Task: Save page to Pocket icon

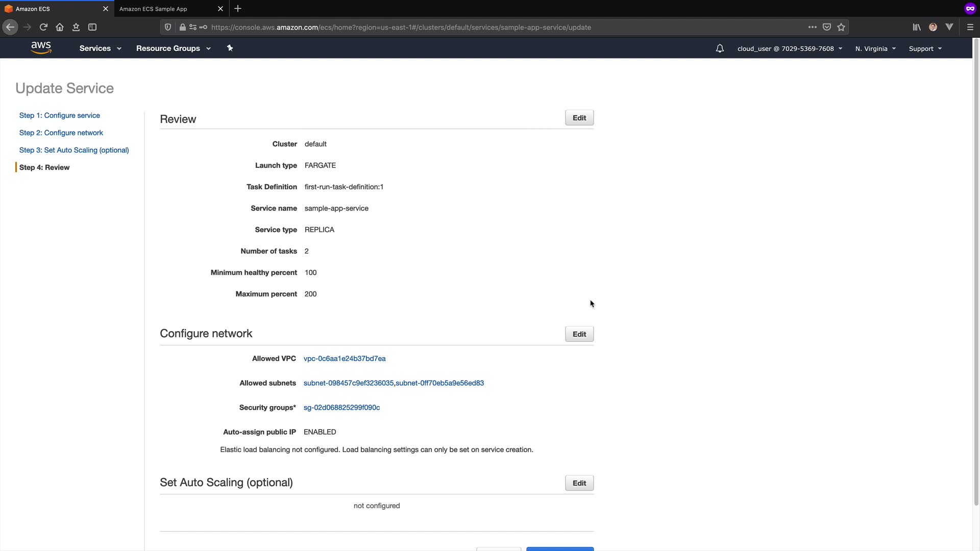Action: pyautogui.click(x=827, y=27)
